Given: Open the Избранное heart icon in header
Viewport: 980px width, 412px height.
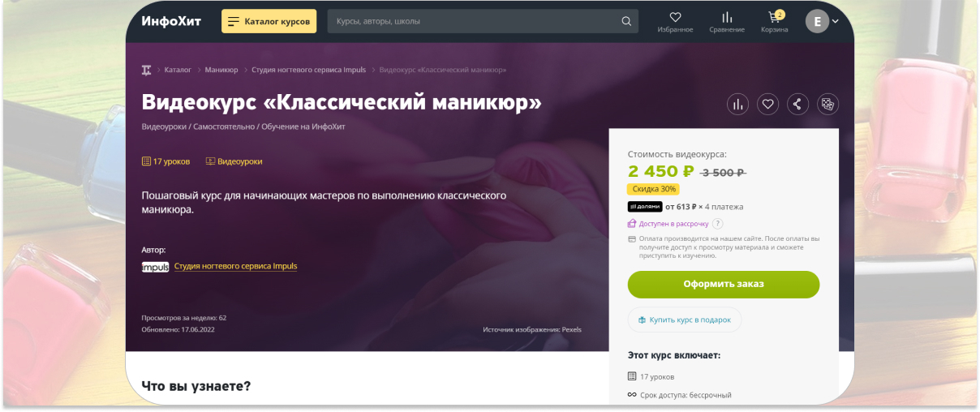Looking at the screenshot, I should (x=675, y=17).
